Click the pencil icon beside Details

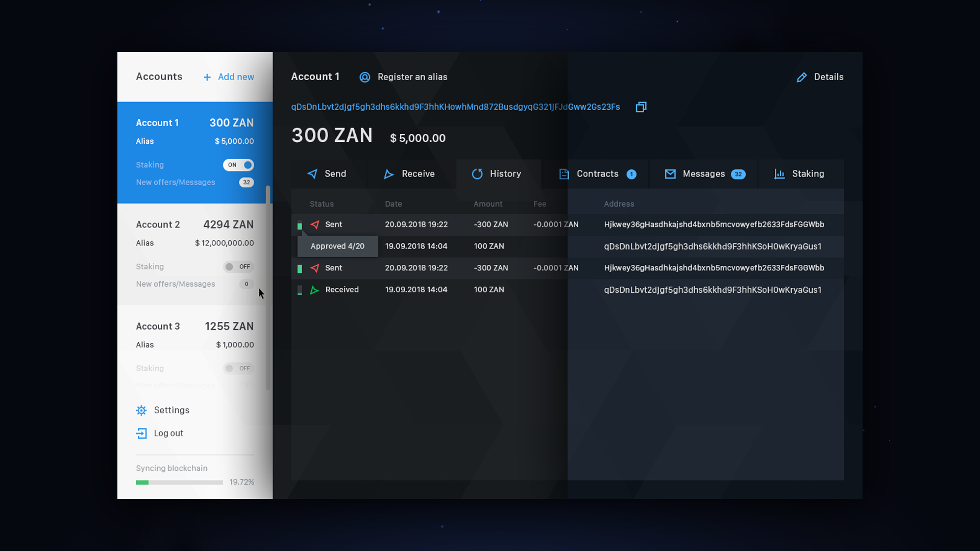coord(802,77)
